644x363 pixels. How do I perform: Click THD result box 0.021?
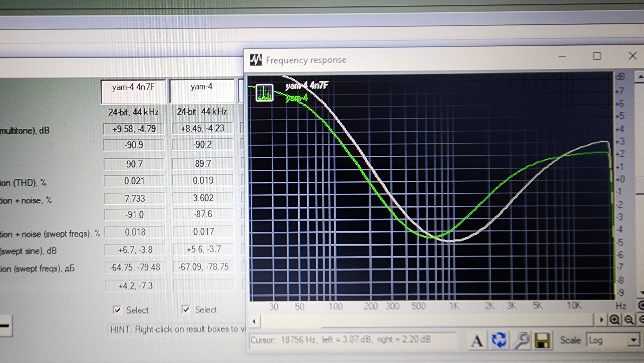[x=134, y=181]
